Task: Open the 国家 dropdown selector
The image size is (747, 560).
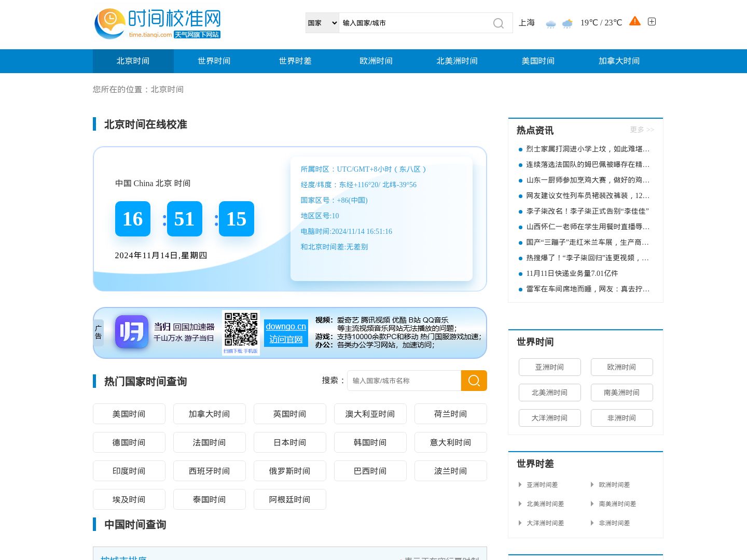Action: (322, 23)
